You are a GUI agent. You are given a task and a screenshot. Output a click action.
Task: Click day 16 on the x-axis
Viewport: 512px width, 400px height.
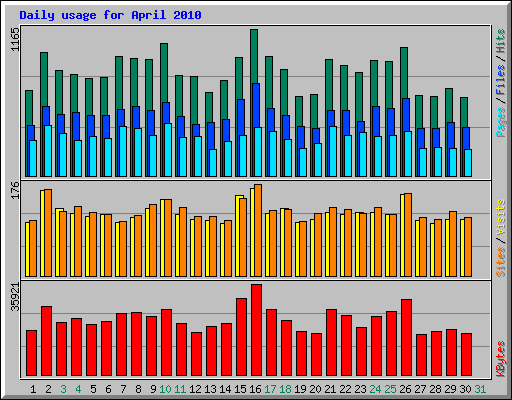255,389
